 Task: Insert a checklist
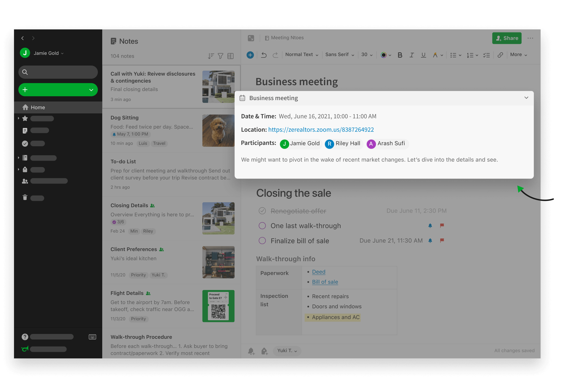coord(486,55)
